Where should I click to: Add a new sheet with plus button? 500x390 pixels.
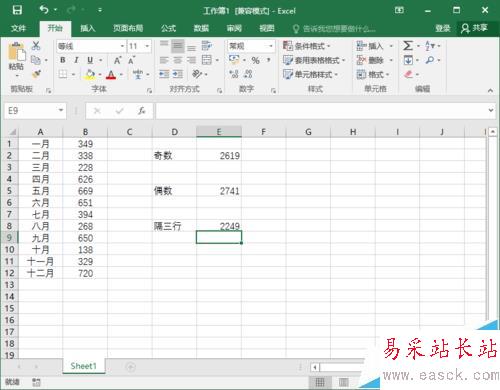(x=130, y=367)
